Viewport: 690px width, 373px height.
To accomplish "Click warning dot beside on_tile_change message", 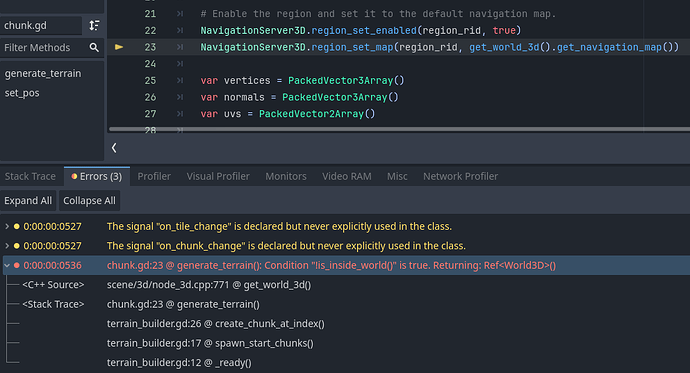I will pos(17,227).
